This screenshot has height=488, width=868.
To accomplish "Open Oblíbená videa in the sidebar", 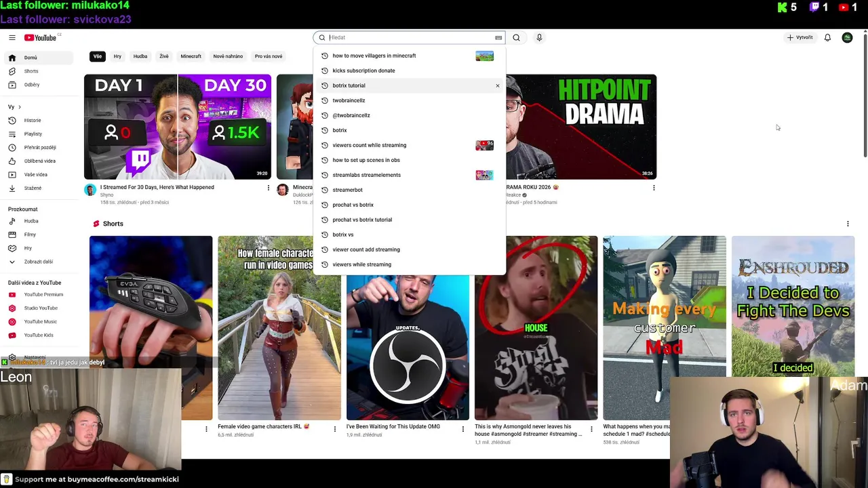I will pos(37,161).
